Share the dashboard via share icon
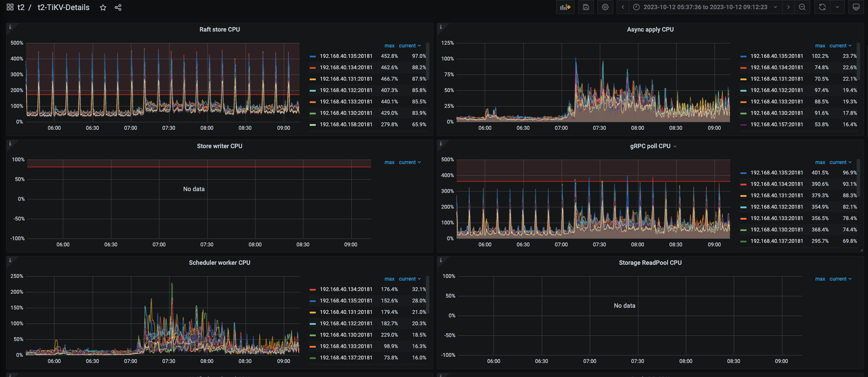Image resolution: width=868 pixels, height=377 pixels. click(x=118, y=7)
